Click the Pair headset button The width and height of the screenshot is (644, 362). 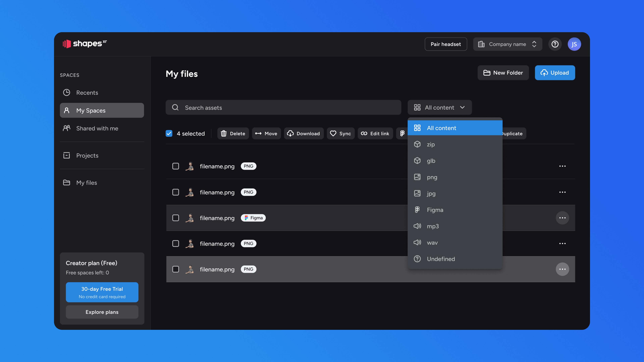446,44
